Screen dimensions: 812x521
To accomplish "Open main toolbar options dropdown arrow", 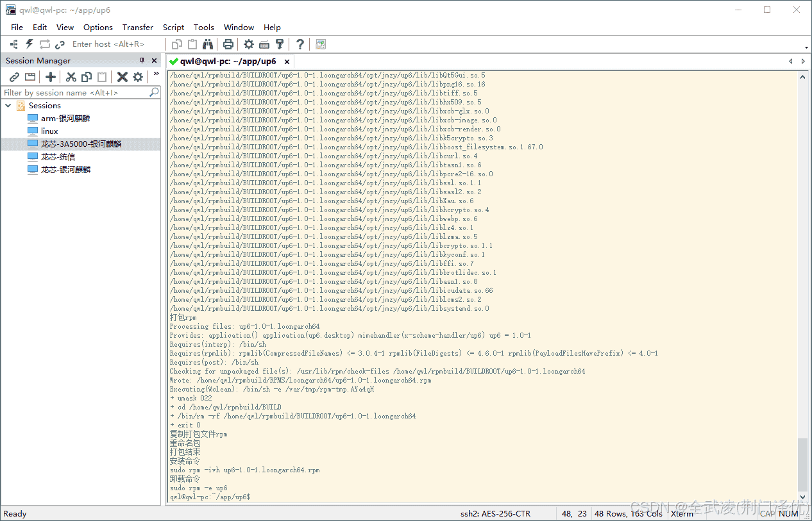I will [806, 47].
